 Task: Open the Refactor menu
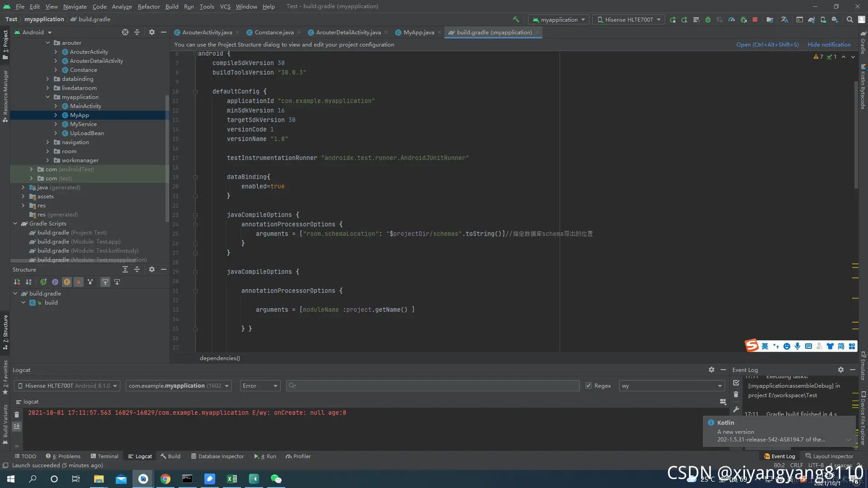(149, 6)
